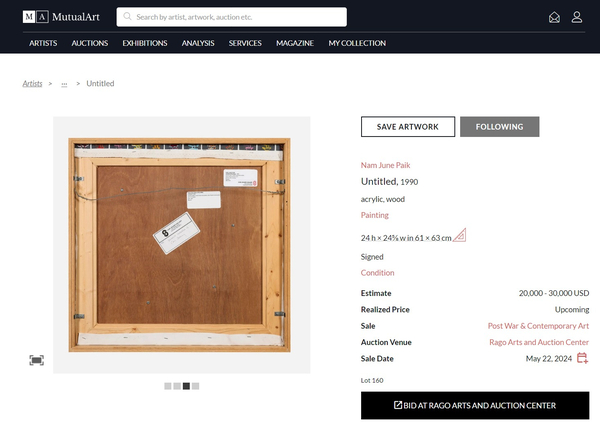
Task: Focus the artist and artwork search field
Action: [x=238, y=17]
